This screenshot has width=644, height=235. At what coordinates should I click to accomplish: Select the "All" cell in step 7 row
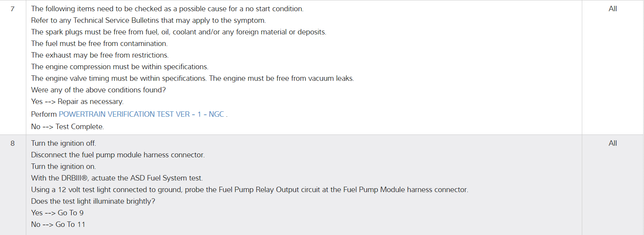point(612,9)
